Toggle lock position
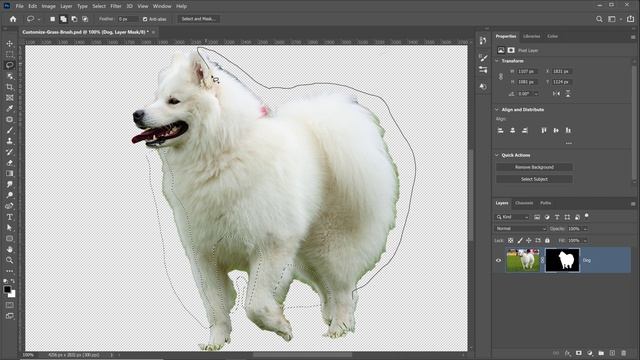This screenshot has width=640, height=360. pyautogui.click(x=529, y=240)
